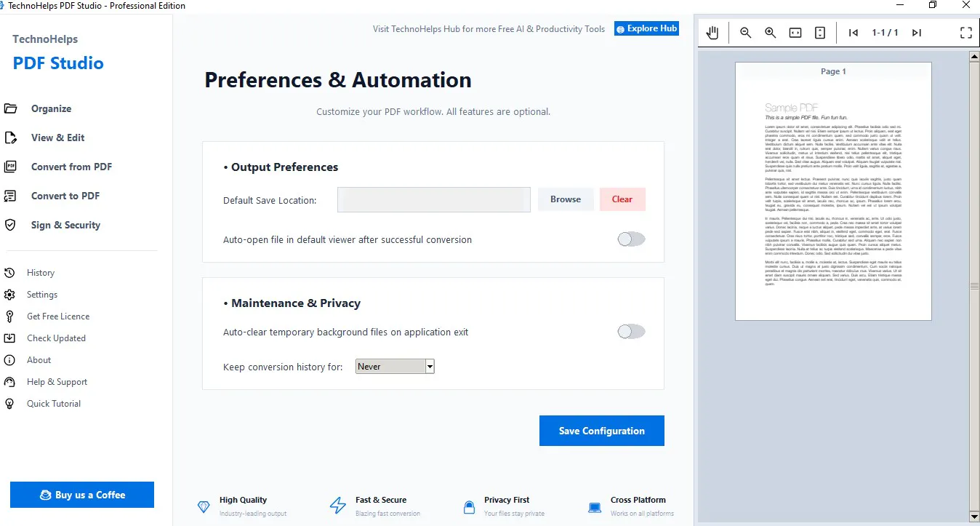Viewport: 980px width, 526px height.
Task: Zoom out the PDF preview
Action: (x=745, y=33)
